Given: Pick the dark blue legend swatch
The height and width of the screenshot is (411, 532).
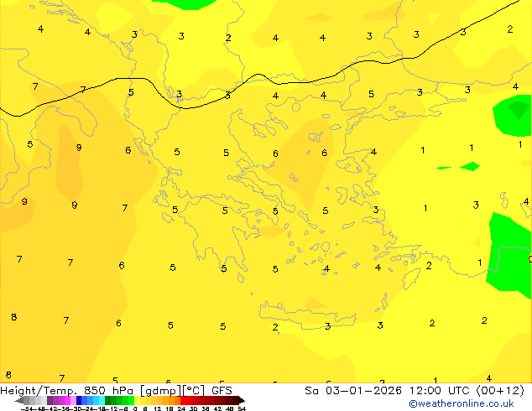Looking at the screenshot, I should (x=79, y=400).
